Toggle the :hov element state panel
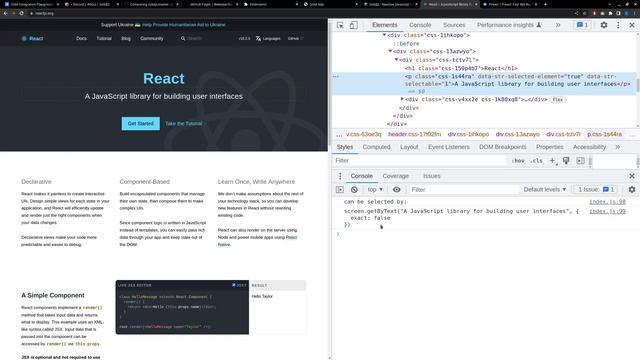The height and width of the screenshot is (360, 640). pyautogui.click(x=518, y=161)
